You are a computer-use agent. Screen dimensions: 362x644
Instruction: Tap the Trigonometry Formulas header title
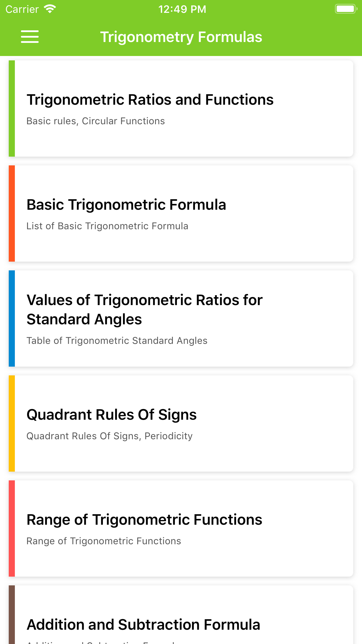tap(181, 37)
